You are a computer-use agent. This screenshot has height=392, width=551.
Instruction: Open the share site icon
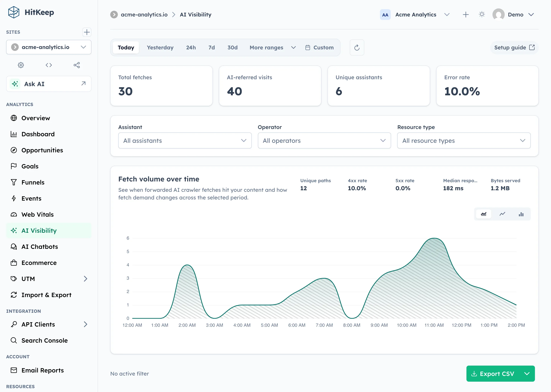[77, 65]
